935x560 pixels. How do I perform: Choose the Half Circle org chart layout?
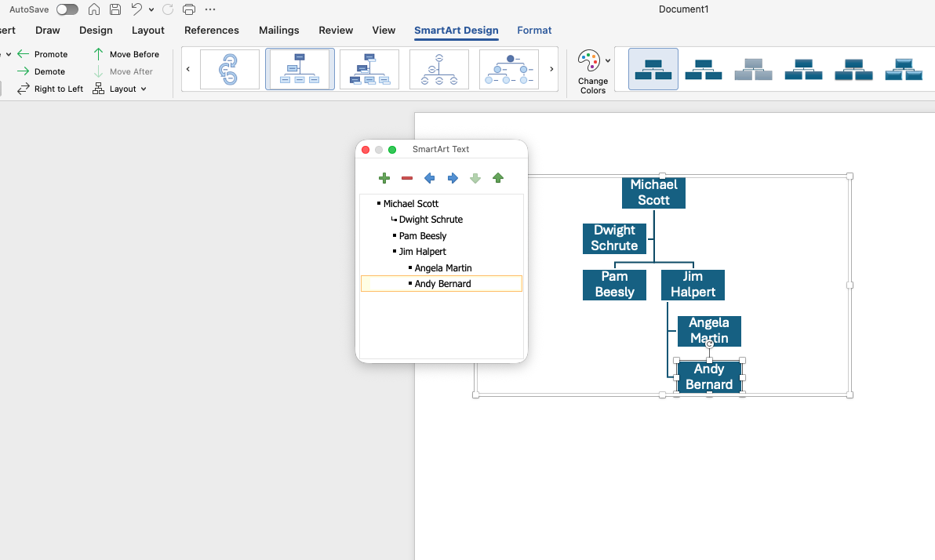(439, 69)
